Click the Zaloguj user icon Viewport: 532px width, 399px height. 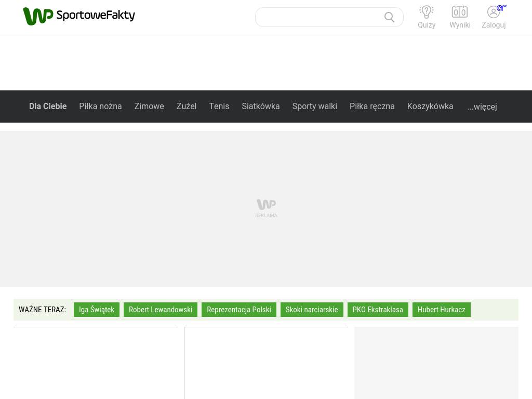pos(494,12)
